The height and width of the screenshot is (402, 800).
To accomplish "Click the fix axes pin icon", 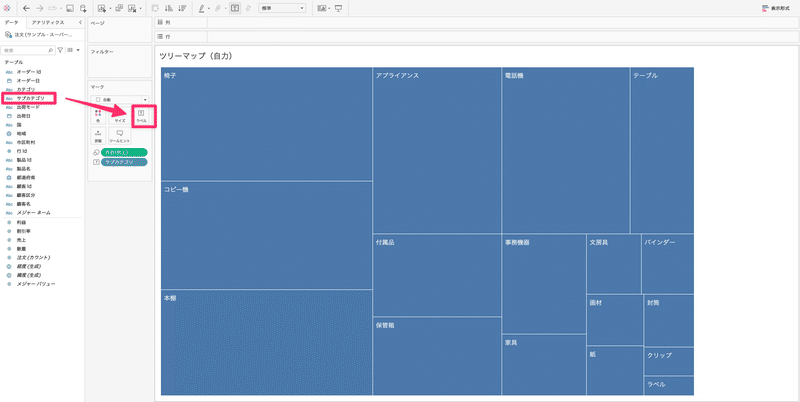I will [248, 8].
